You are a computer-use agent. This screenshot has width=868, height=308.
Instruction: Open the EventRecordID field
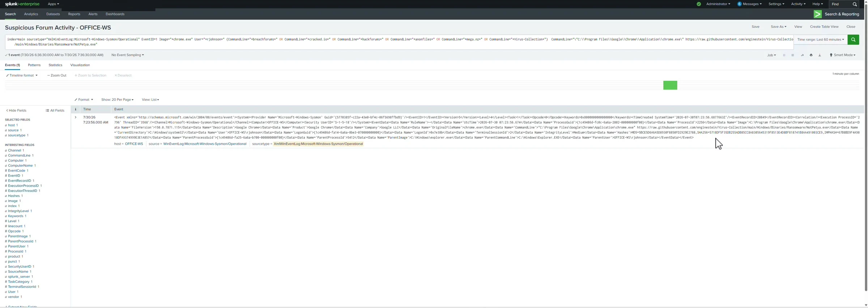(20, 181)
